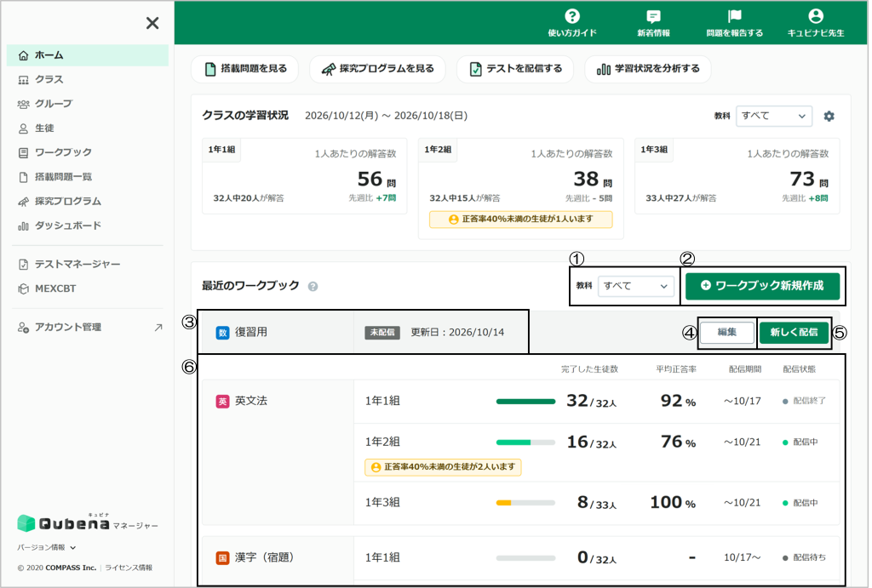Image resolution: width=872 pixels, height=588 pixels.
Task: Open 新着情報 news icon
Action: coord(653,16)
